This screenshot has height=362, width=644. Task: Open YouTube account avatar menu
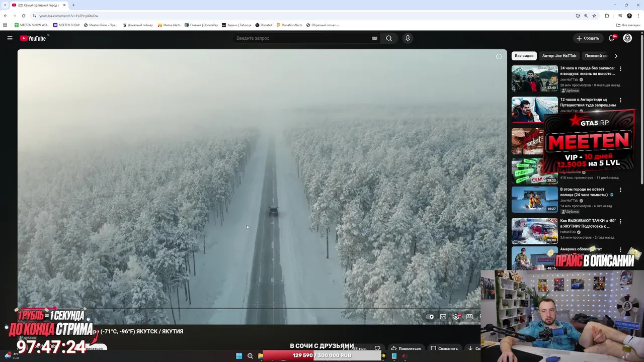tap(627, 38)
